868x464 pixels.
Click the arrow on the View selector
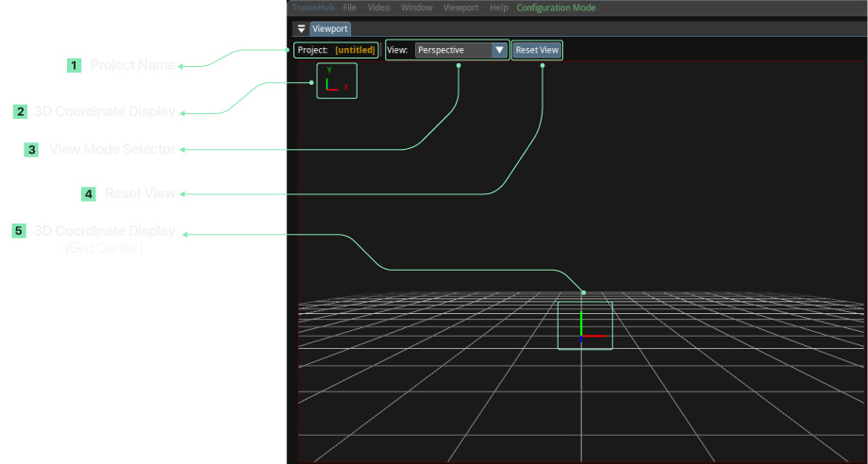[x=499, y=50]
